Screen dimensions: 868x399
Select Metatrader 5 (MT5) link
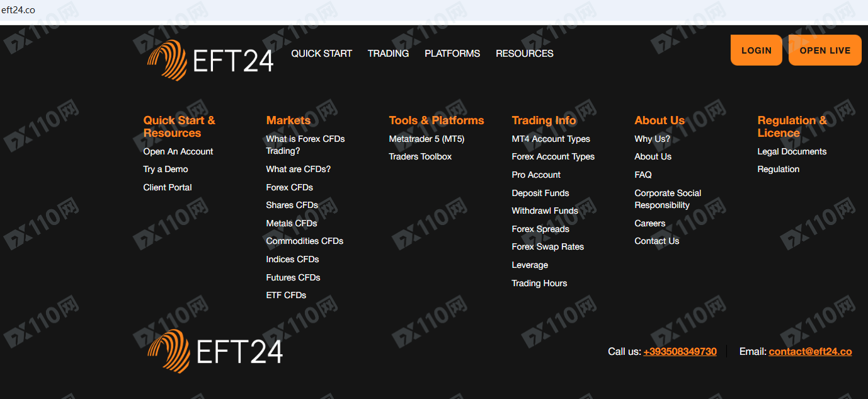point(426,139)
